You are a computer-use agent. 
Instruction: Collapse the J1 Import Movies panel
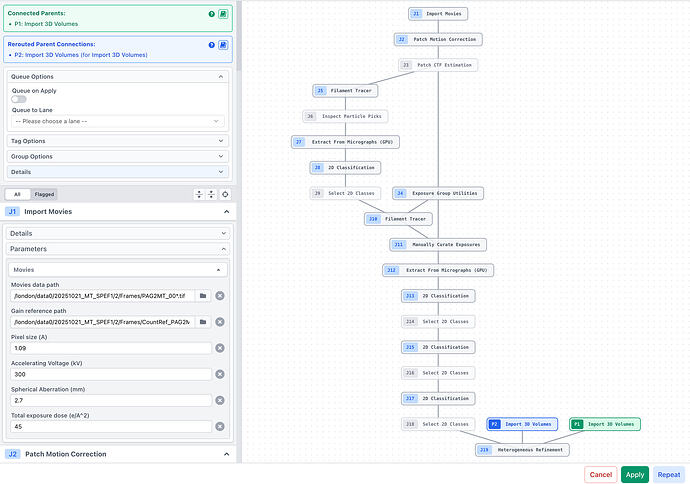pos(225,212)
